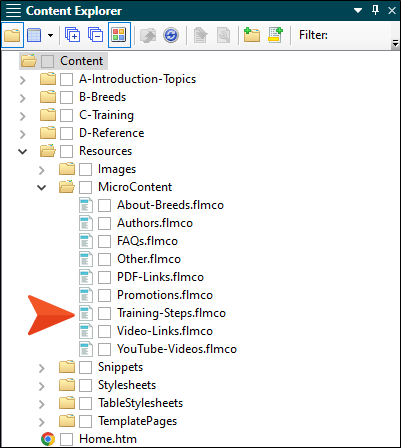
Task: Expand the A-Introduction-Topics folder
Action: (x=23, y=80)
